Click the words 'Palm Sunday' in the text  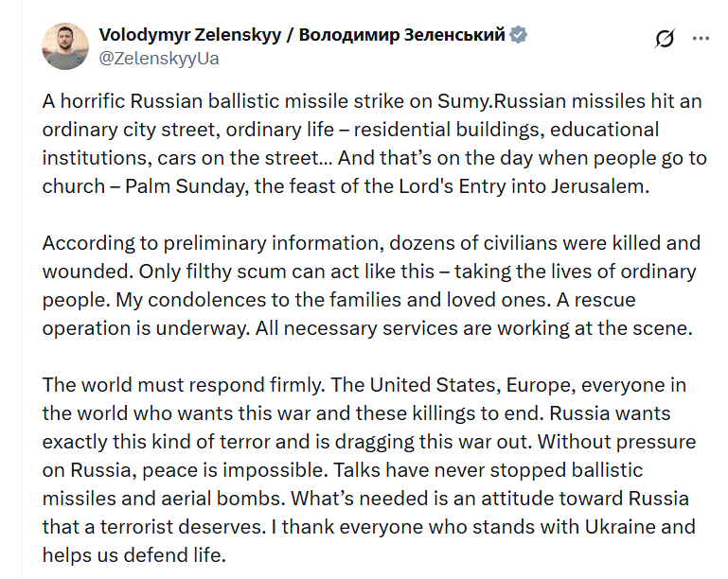click(185, 186)
